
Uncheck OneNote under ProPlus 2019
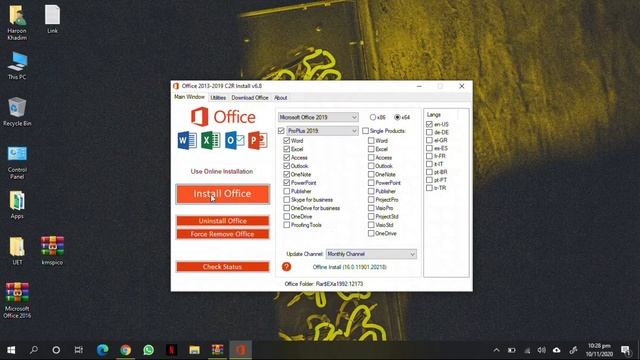pos(287,174)
